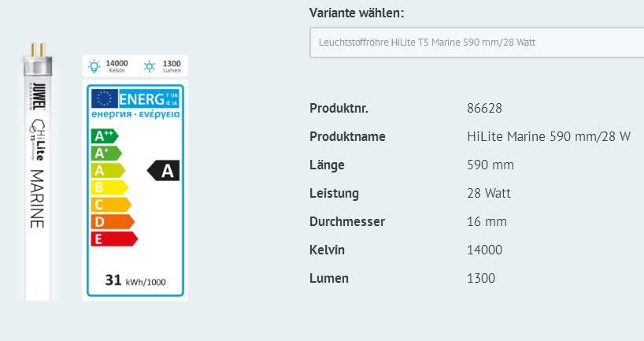This screenshot has width=644, height=341.
Task: Click the sun Lumen icon
Action: tap(150, 67)
